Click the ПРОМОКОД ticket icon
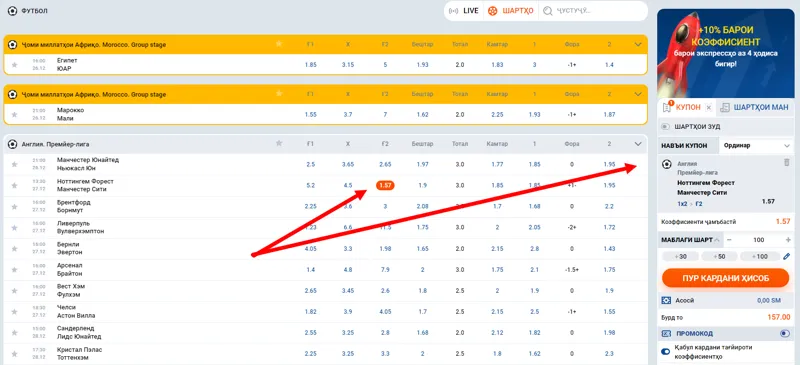This screenshot has height=365, width=800. tap(666, 333)
